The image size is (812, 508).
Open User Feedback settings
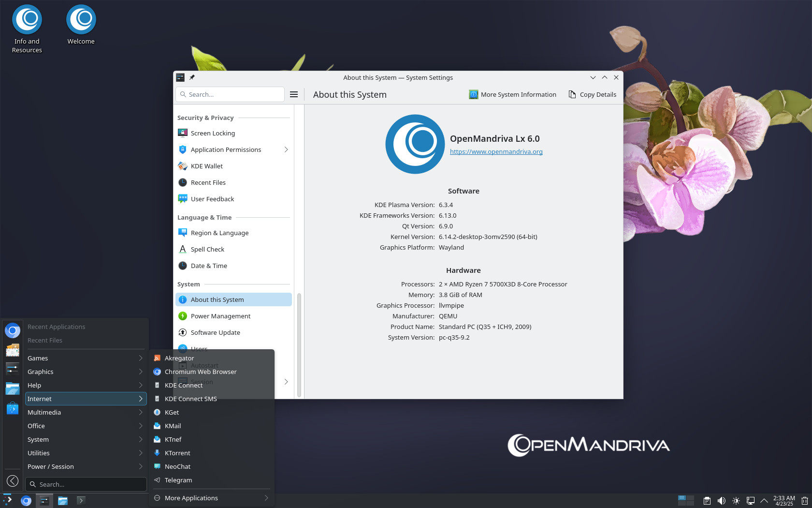pyautogui.click(x=233, y=199)
